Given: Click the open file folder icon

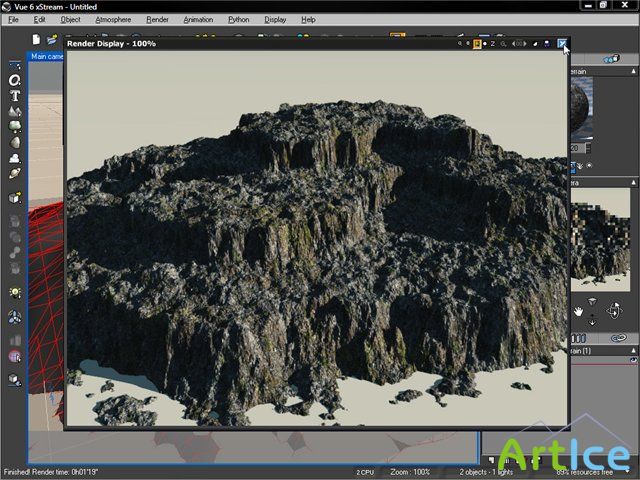Looking at the screenshot, I should coord(52,39).
